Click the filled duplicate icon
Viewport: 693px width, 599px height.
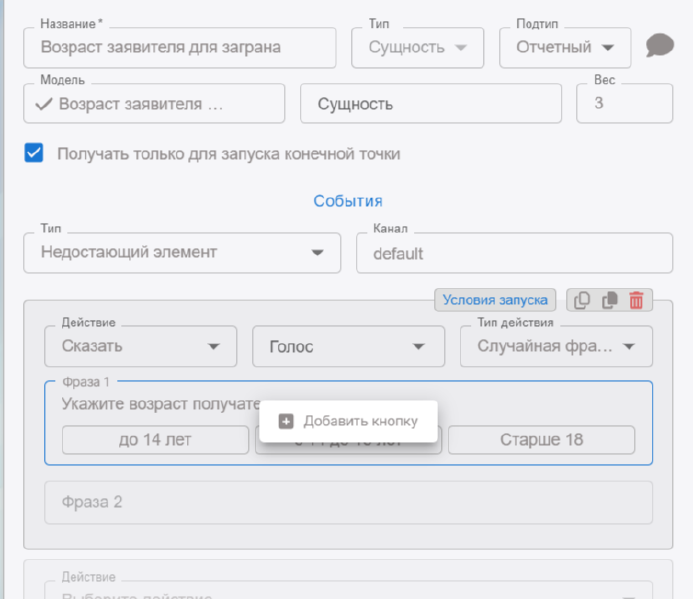pos(609,300)
